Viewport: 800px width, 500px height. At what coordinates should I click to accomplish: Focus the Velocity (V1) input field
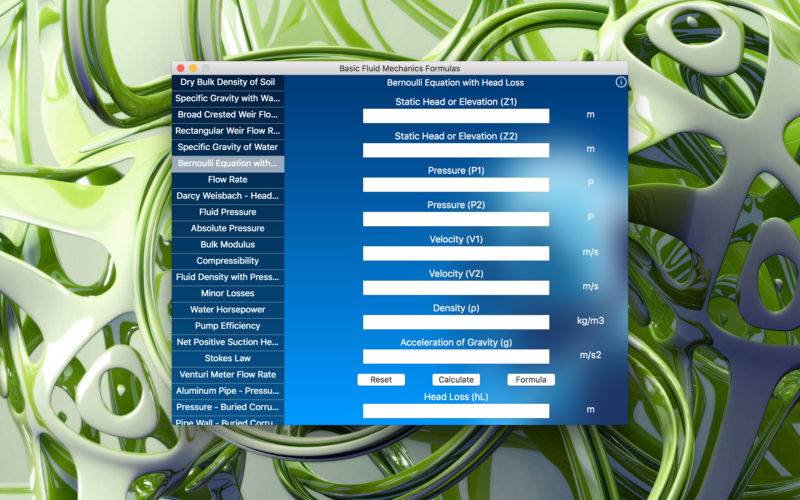click(x=456, y=254)
